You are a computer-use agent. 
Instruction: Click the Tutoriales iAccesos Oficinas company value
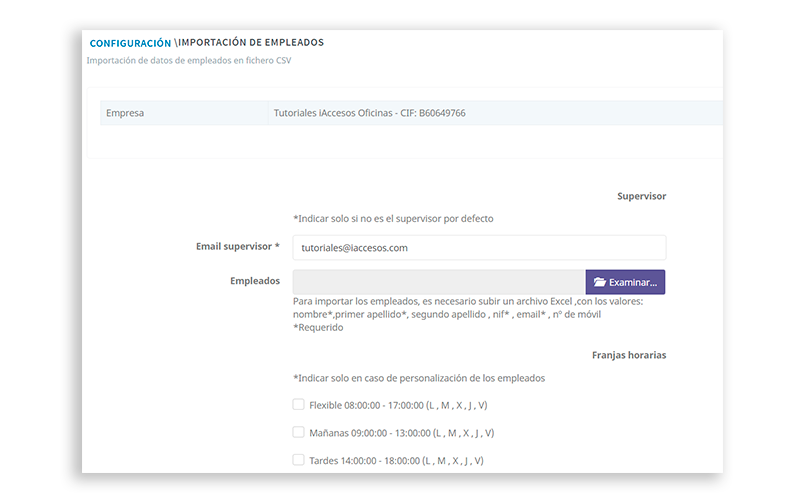[369, 113]
